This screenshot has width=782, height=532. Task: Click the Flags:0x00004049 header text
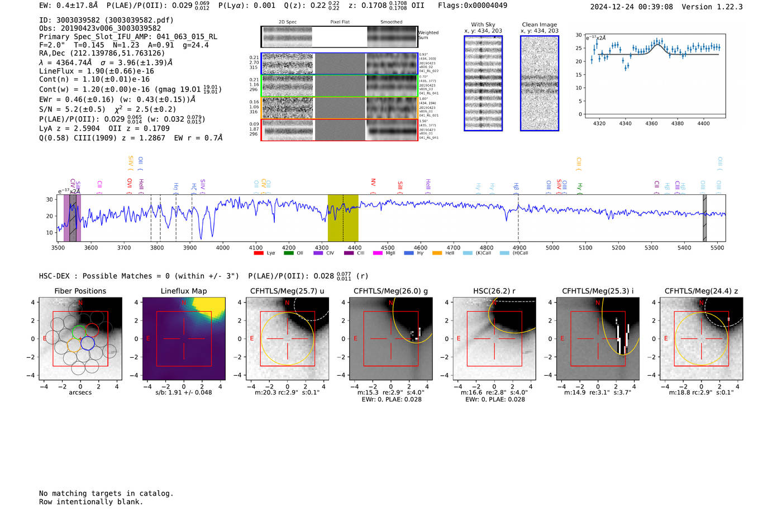pyautogui.click(x=473, y=6)
